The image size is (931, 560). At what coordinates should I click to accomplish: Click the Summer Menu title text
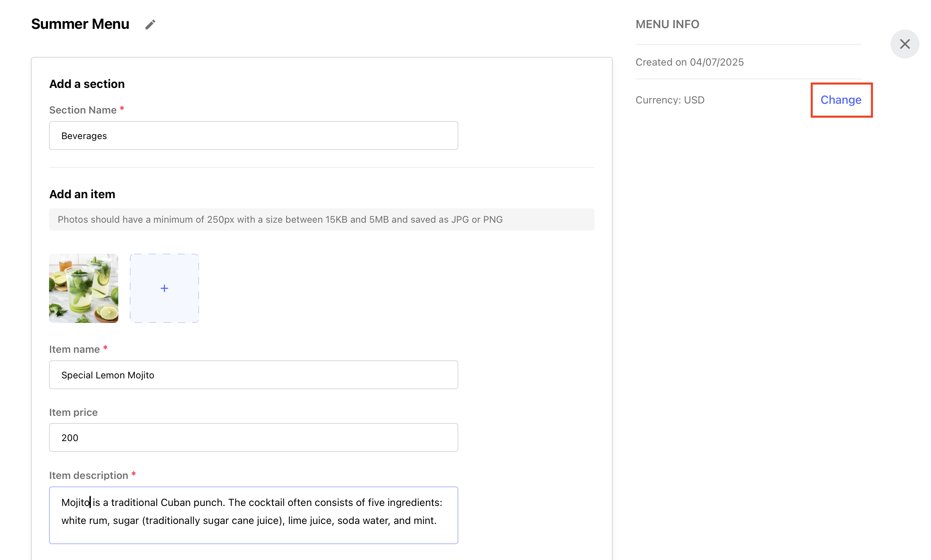80,24
